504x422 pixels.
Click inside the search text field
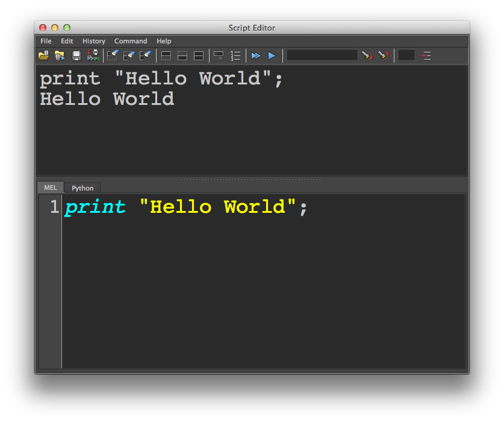click(x=322, y=55)
